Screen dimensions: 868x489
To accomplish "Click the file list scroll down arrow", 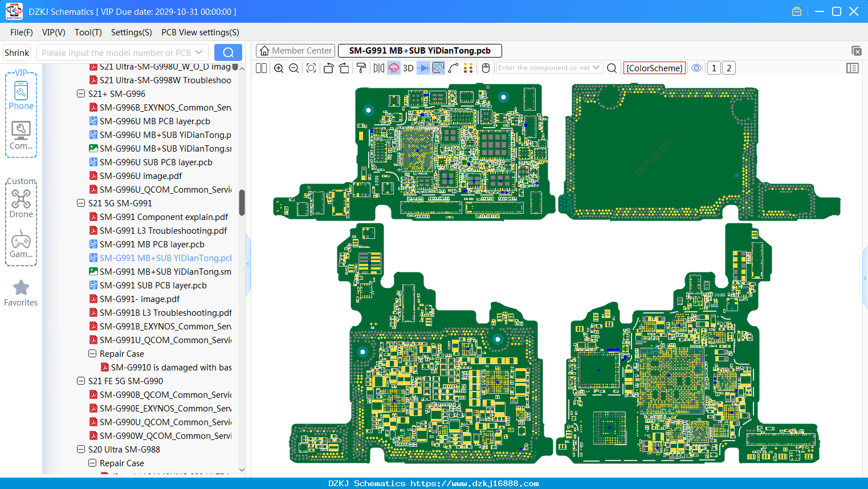I will [242, 470].
